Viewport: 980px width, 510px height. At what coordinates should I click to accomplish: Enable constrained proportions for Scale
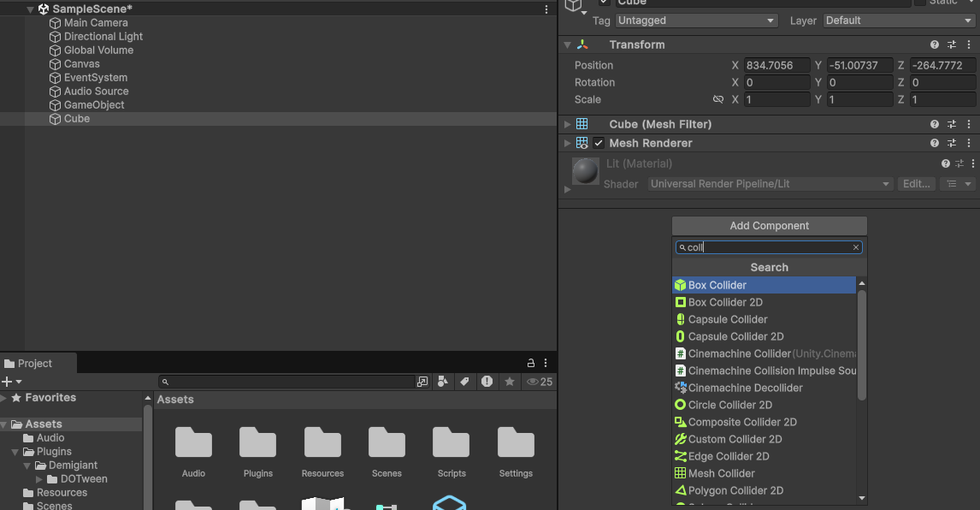tap(719, 99)
